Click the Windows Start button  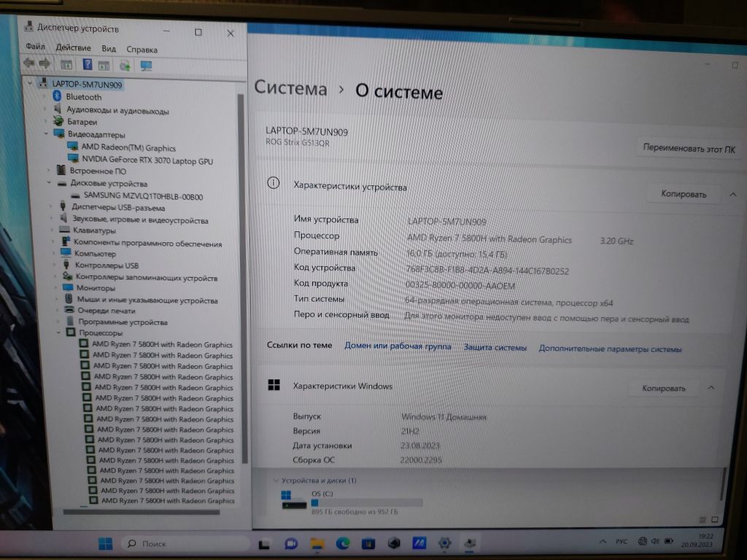(x=106, y=543)
